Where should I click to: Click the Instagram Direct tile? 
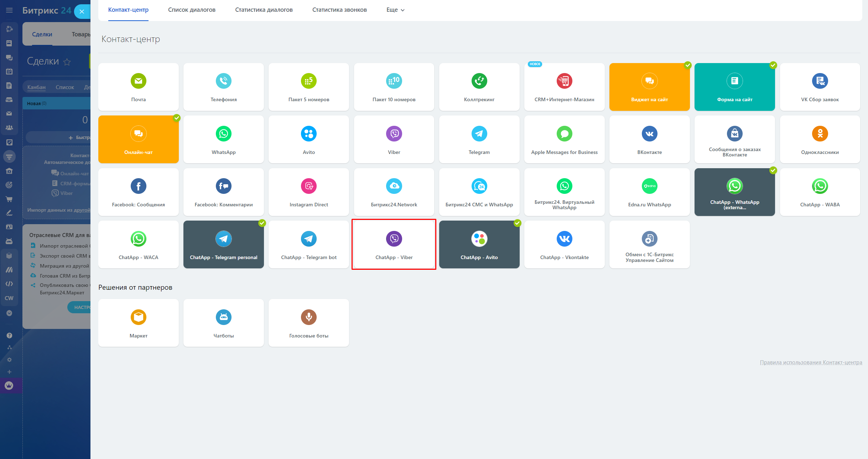point(308,192)
